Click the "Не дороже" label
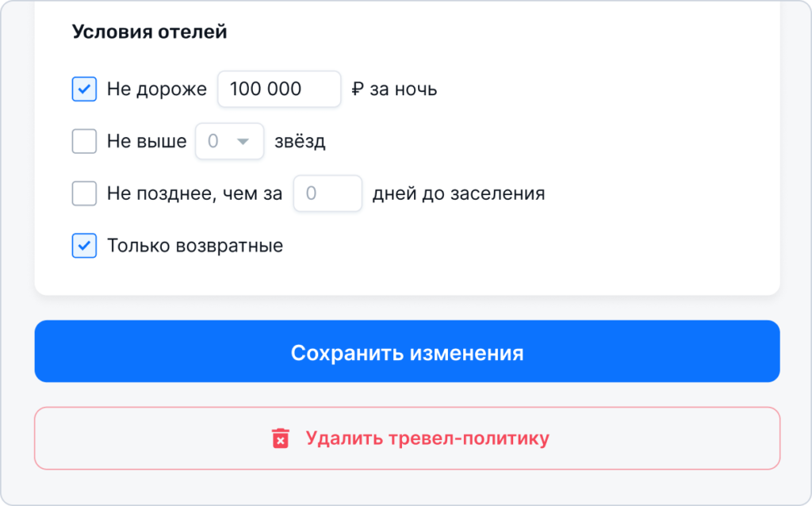The width and height of the screenshot is (812, 506). (x=157, y=89)
